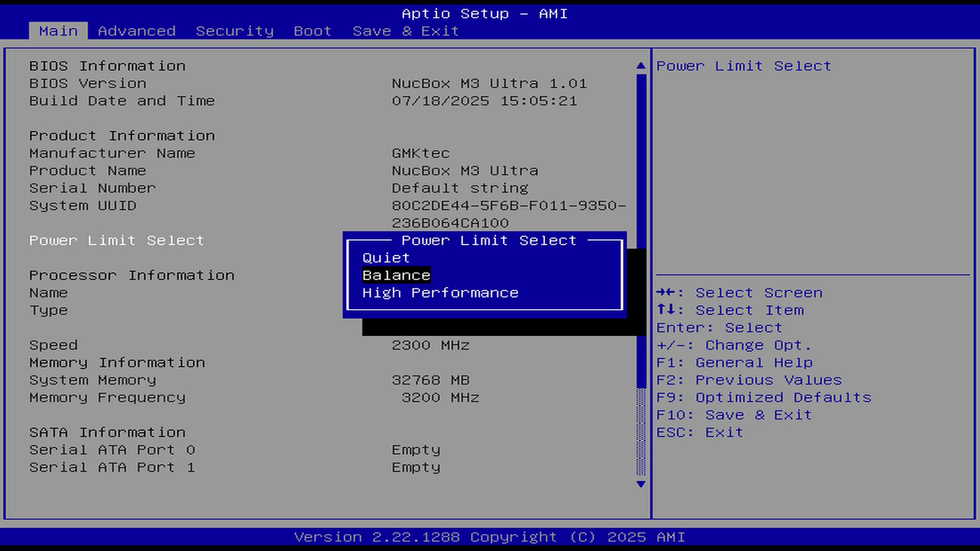This screenshot has height=551, width=980.
Task: Choose the Balance power option
Action: [396, 275]
